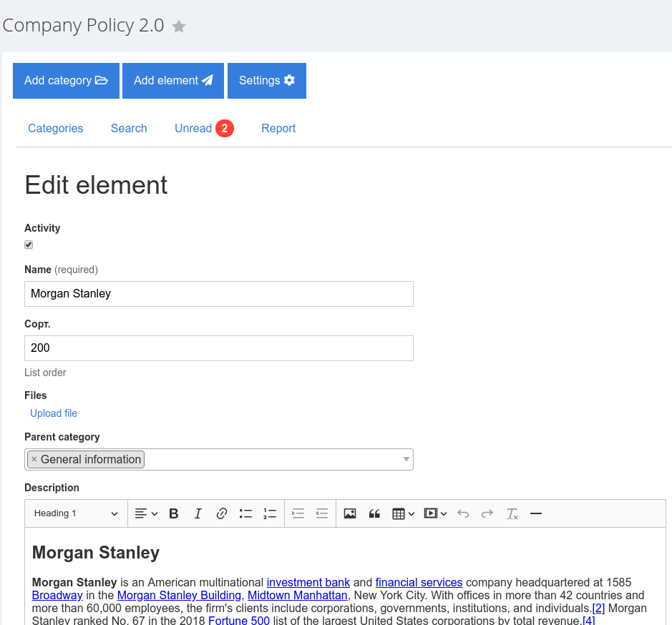Click the Upload file link
Screen dimensions: 672x625
coord(54,413)
